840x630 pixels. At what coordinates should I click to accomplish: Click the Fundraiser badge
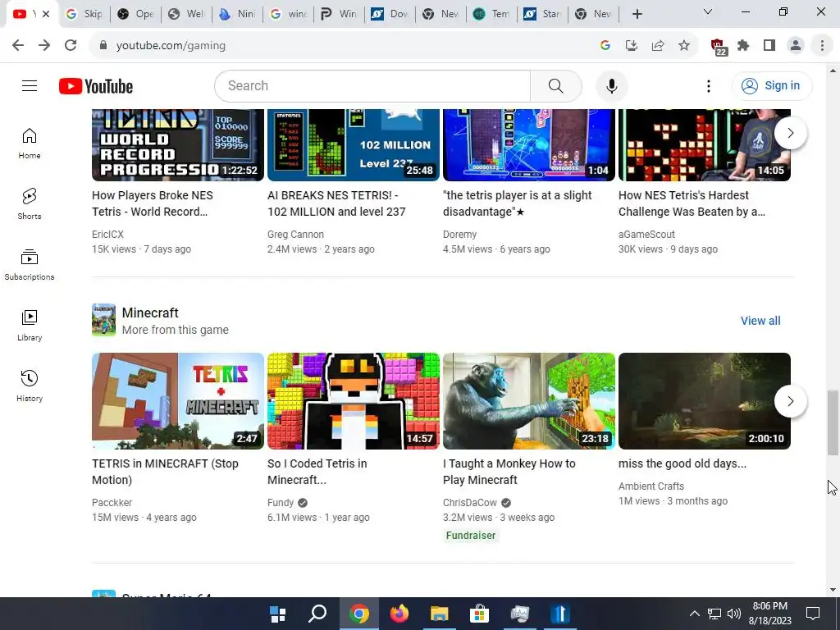(471, 535)
